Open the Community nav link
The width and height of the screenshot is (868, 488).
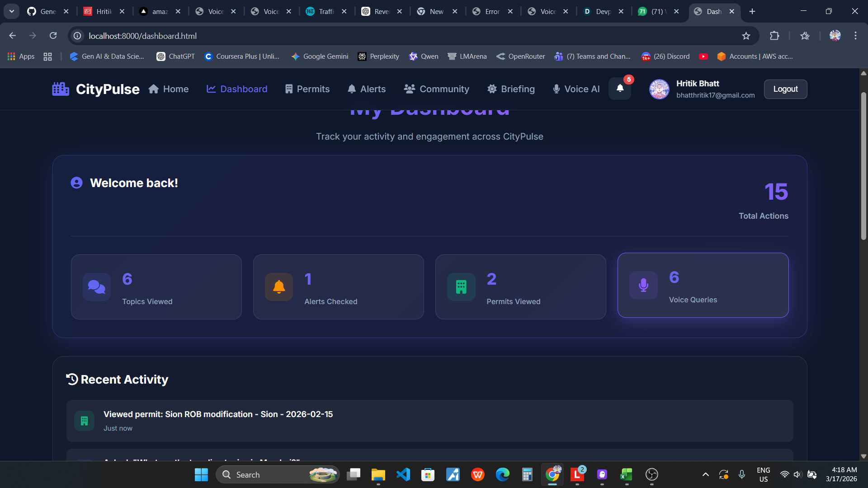click(437, 89)
